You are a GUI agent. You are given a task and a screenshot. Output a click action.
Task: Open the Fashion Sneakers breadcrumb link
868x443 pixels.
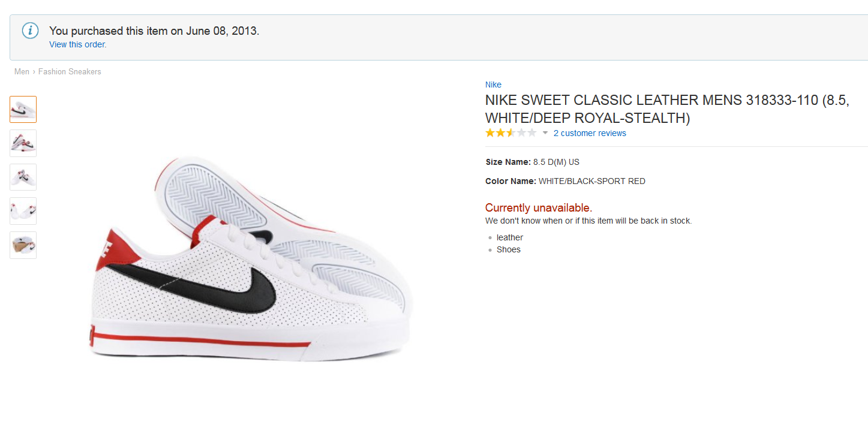[70, 71]
